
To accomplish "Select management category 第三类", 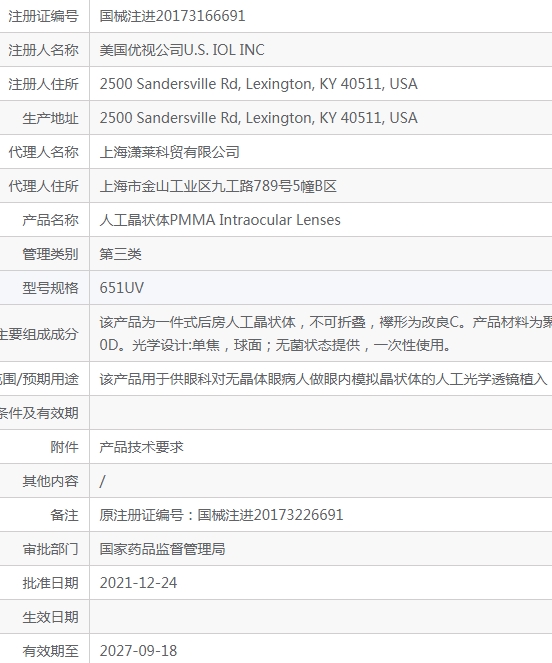I will point(121,254).
